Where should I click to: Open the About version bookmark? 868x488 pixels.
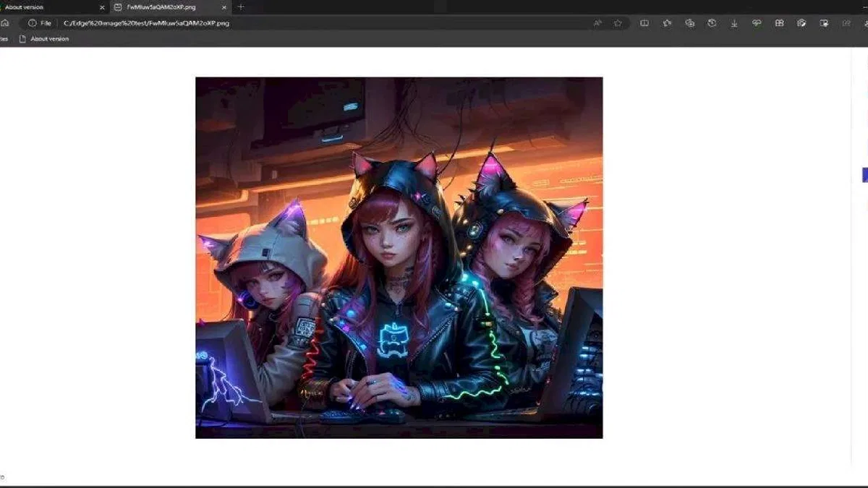point(44,39)
